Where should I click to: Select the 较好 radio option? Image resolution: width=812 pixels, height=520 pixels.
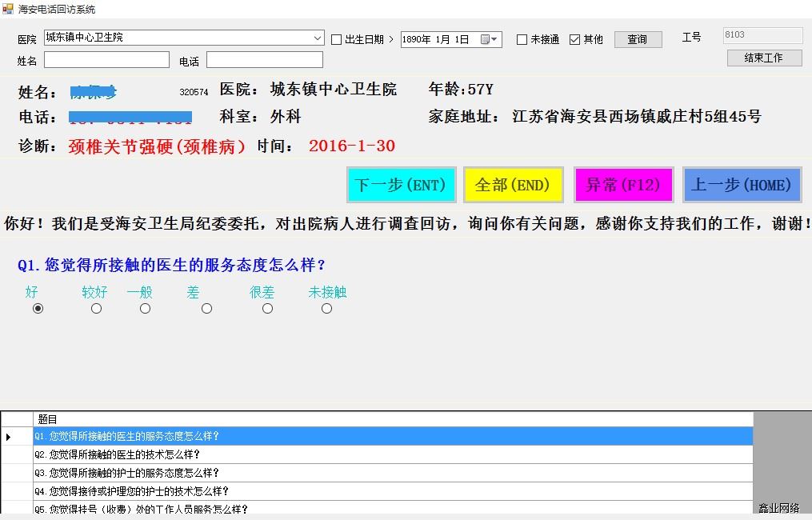tap(96, 307)
